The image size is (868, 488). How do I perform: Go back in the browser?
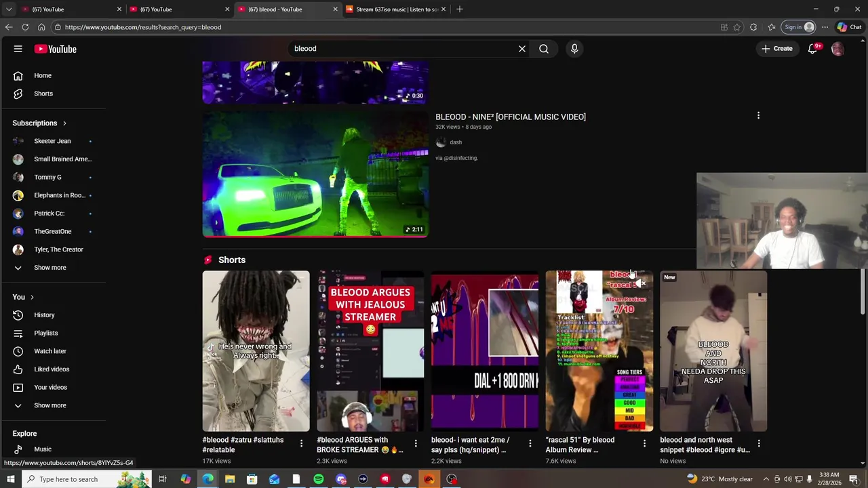coord(9,27)
